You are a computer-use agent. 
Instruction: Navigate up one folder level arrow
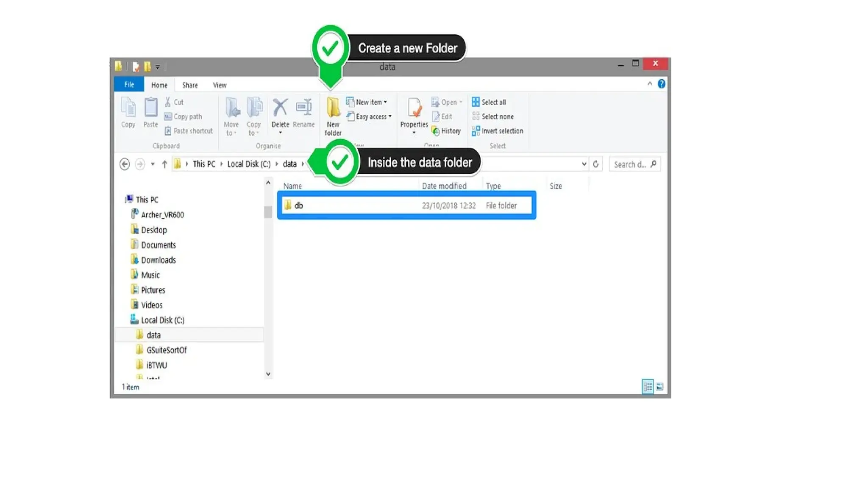point(164,164)
